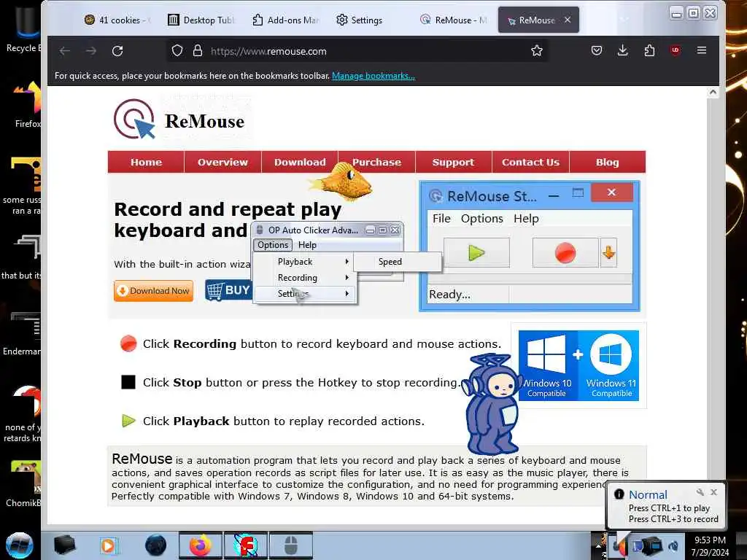Click the uBlock Origin toolbar icon
Image resolution: width=747 pixels, height=560 pixels.
tap(675, 50)
